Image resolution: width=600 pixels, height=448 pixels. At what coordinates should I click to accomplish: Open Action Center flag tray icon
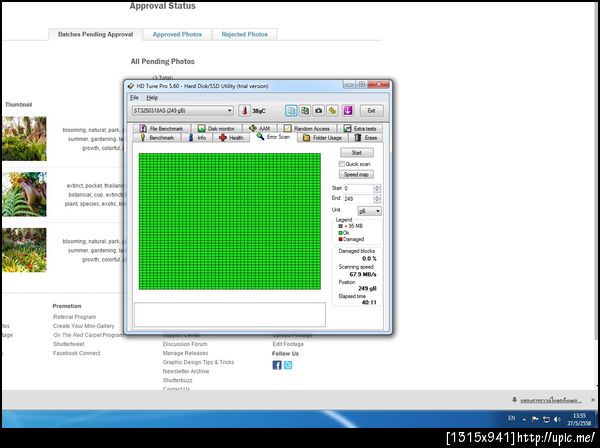coord(535,420)
